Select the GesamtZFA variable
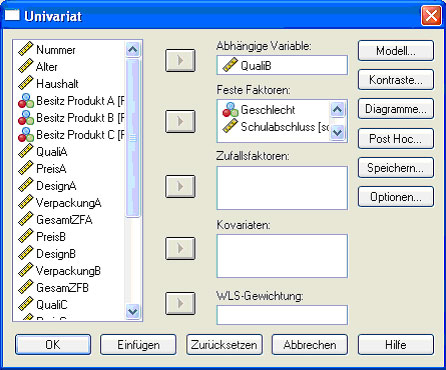 coord(64,220)
